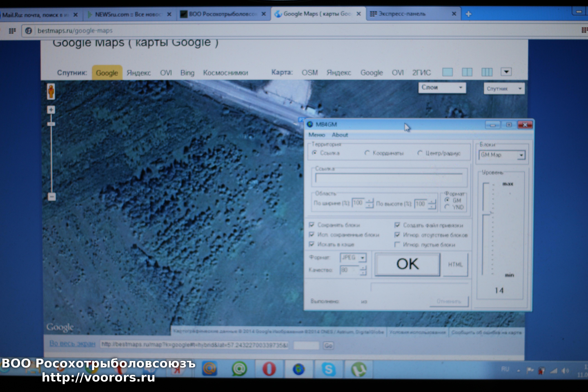Viewport: 588px width, 392px height.
Task: Select the three-pane map layout icon
Action: click(486, 72)
